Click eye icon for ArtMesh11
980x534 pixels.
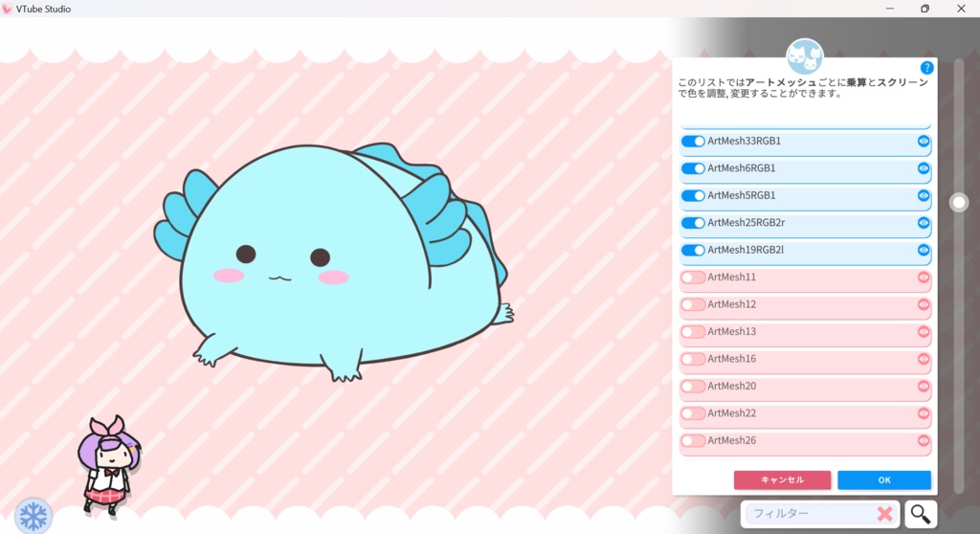coord(924,278)
